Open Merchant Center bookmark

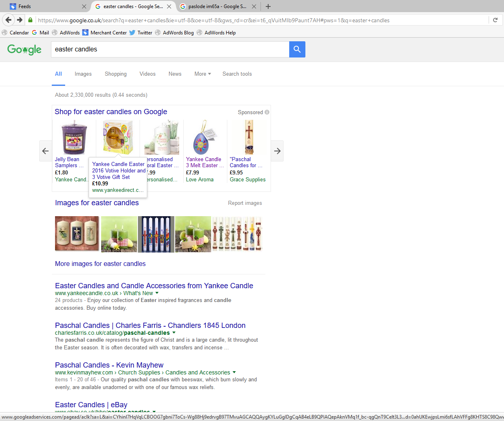[104, 33]
